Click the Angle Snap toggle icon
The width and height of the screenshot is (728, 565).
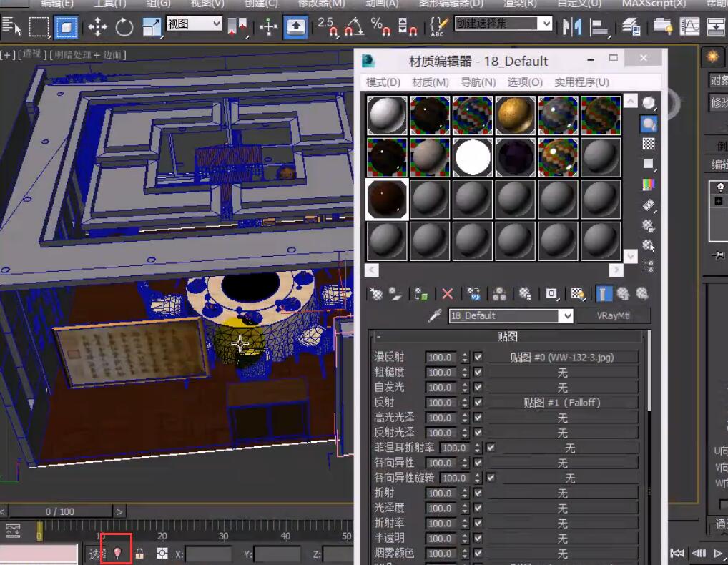pyautogui.click(x=353, y=28)
